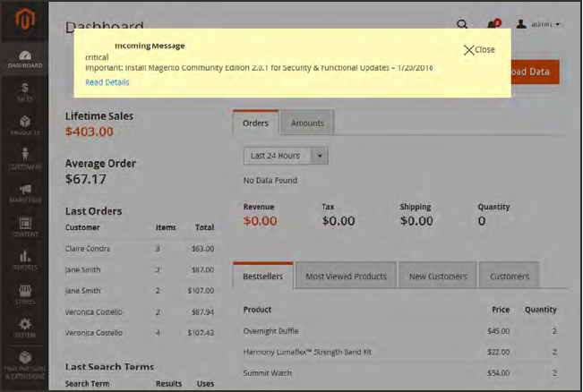
Task: Click the Jane Smith $107.00 order
Action: (x=140, y=291)
